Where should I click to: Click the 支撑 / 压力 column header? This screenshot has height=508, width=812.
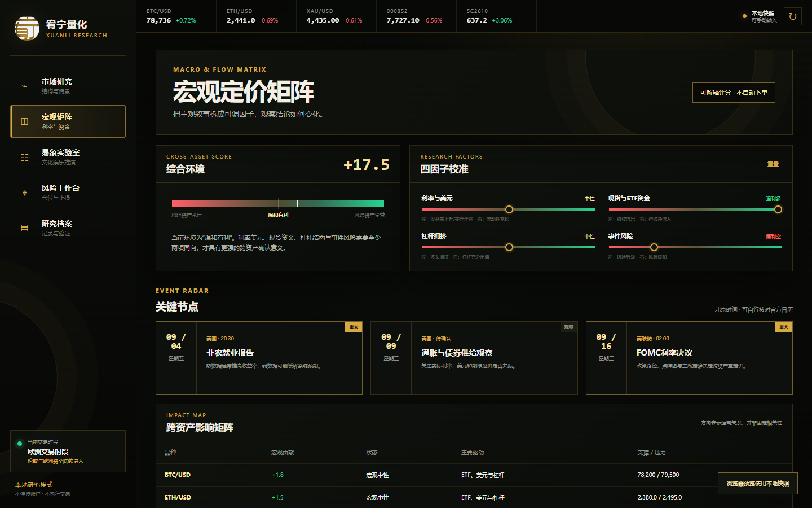click(651, 453)
